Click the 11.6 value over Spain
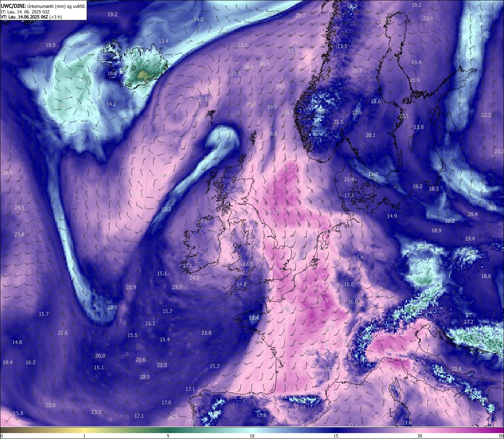The image size is (504, 439). 261,415
